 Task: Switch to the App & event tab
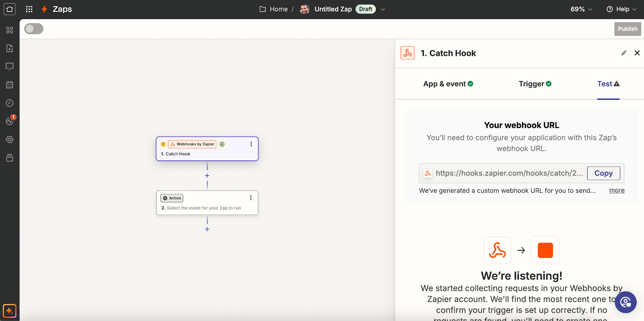point(448,84)
